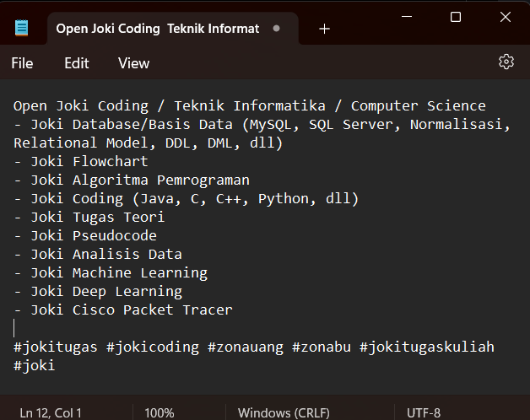Open the View menu
The image size is (530, 420).
(x=133, y=63)
